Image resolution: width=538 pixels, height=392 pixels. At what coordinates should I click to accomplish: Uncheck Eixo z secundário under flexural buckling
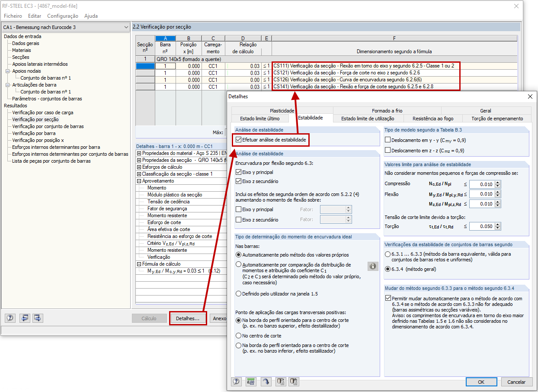pyautogui.click(x=239, y=182)
